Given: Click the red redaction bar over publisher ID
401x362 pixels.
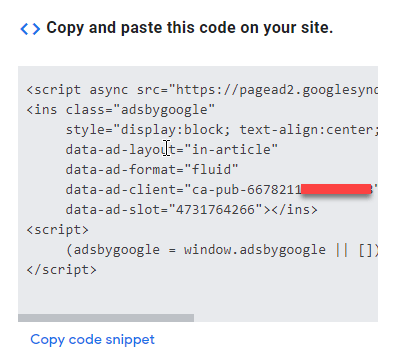Looking at the screenshot, I should point(336,189).
